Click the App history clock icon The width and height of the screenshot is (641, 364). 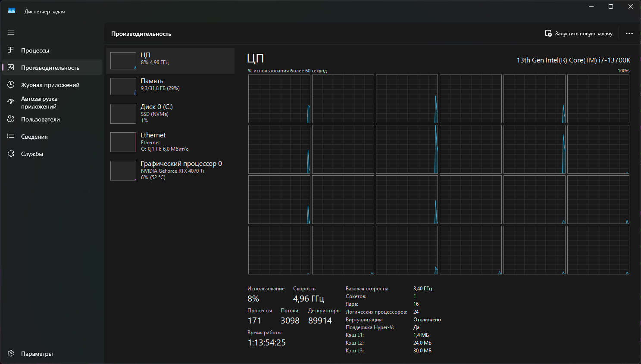[x=11, y=85]
